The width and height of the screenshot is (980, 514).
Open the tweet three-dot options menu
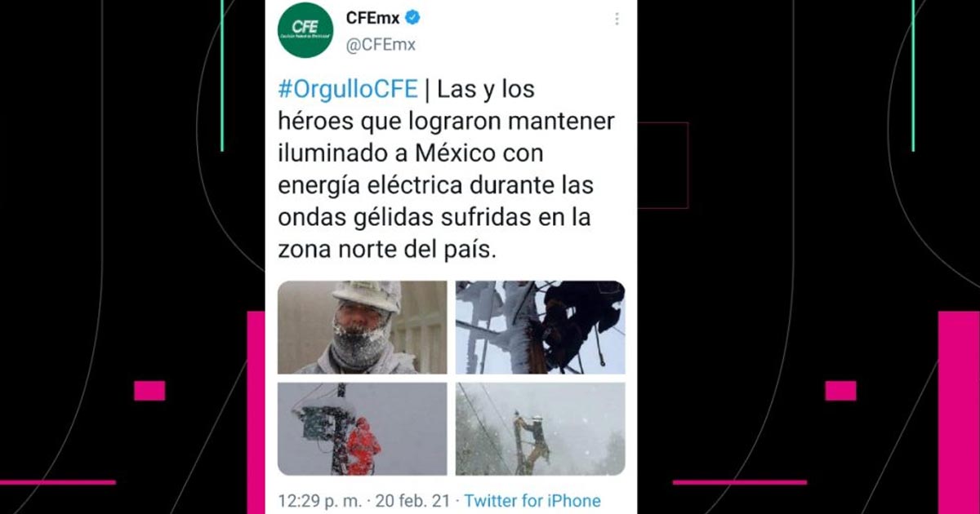point(617,19)
